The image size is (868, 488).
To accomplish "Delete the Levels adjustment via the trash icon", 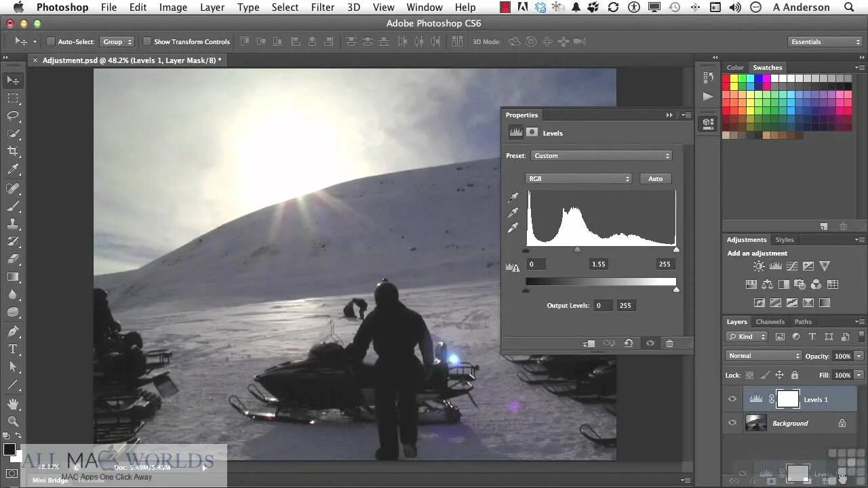I will [x=669, y=343].
